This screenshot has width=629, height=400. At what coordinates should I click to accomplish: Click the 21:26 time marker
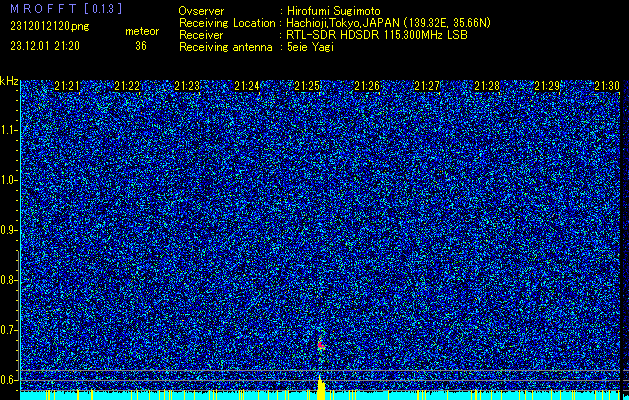tap(367, 86)
